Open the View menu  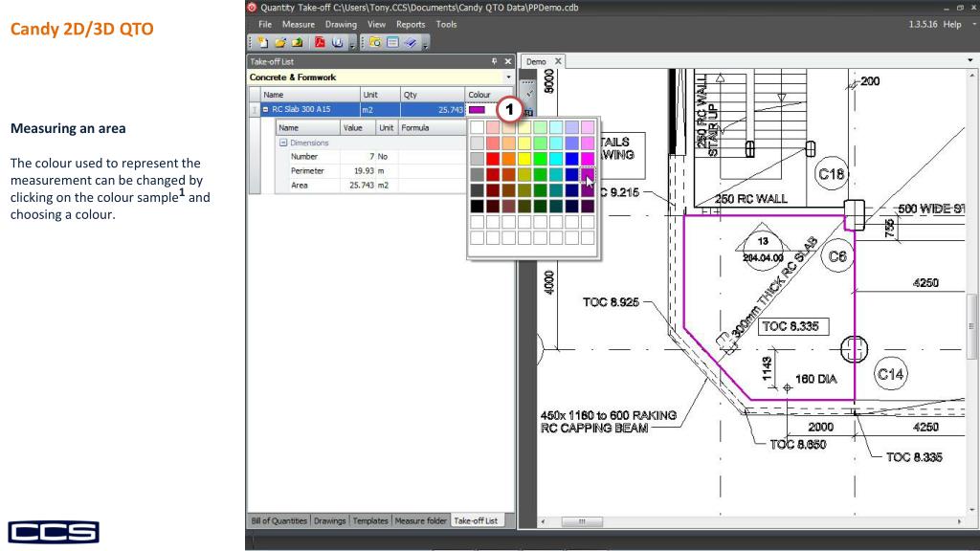376,24
